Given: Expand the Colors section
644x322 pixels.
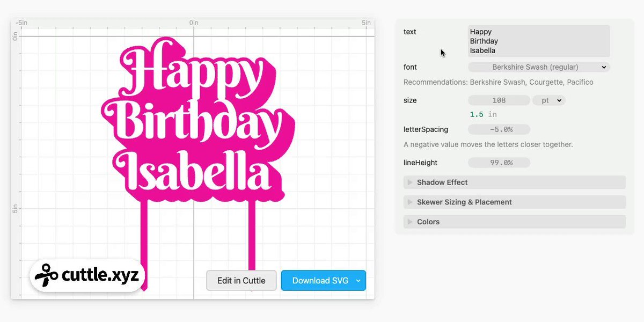Looking at the screenshot, I should click(x=515, y=222).
